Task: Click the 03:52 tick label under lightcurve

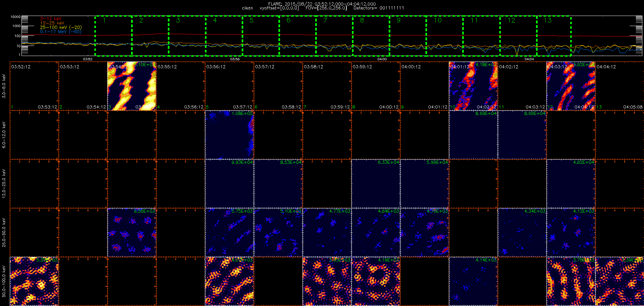Action: tap(88, 59)
